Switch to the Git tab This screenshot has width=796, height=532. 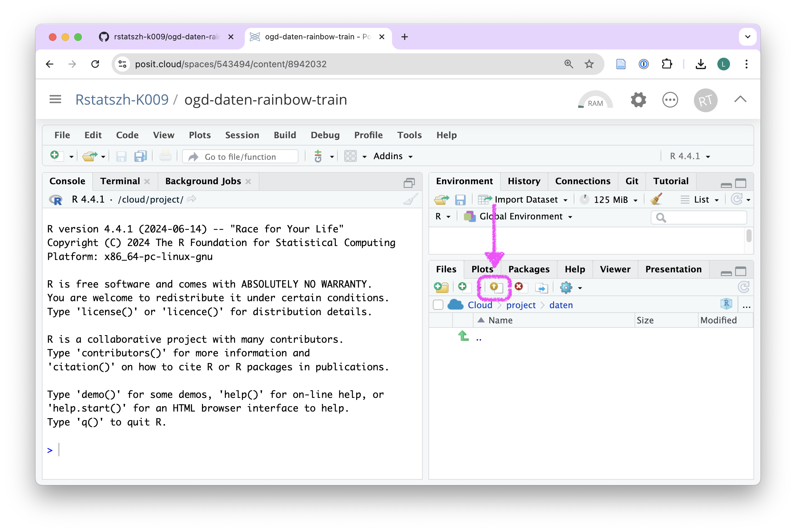pos(632,181)
